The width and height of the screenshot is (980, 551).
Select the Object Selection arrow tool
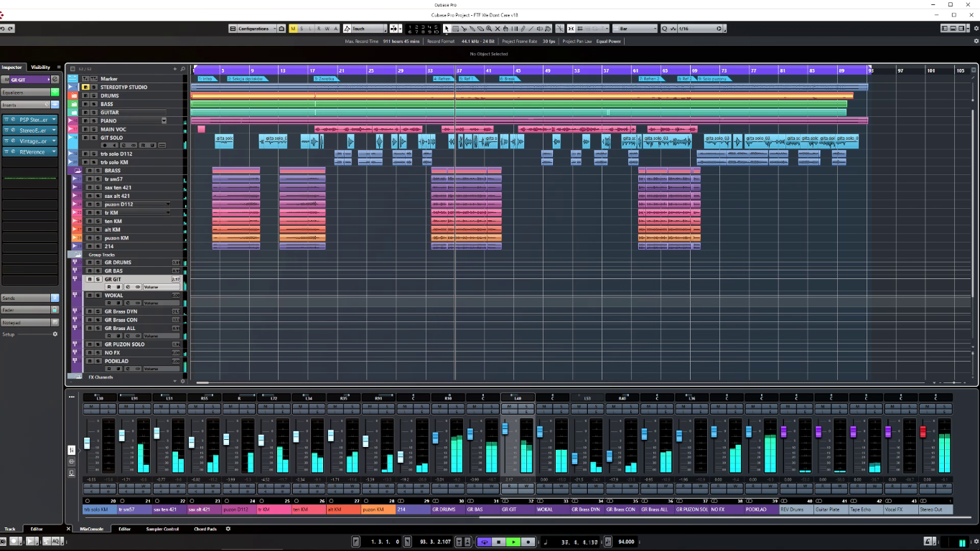(x=447, y=29)
